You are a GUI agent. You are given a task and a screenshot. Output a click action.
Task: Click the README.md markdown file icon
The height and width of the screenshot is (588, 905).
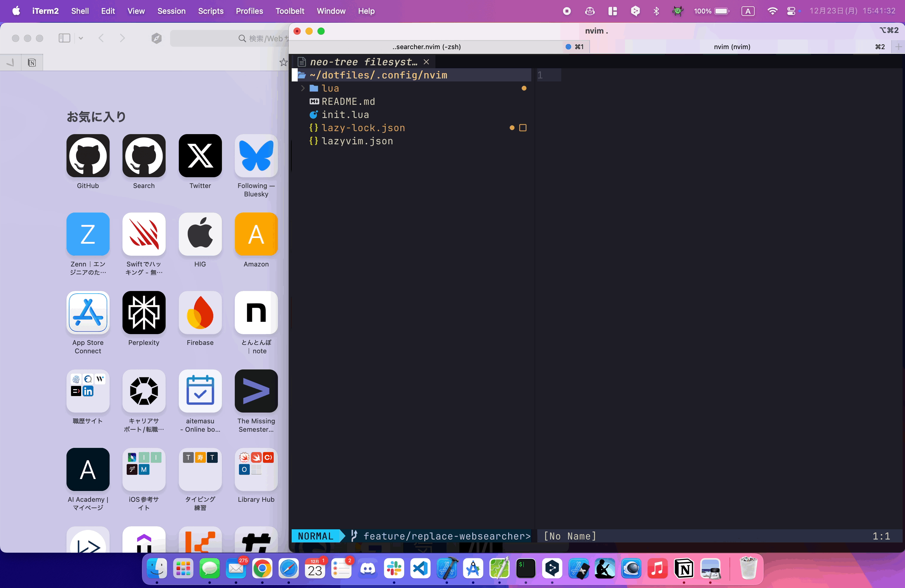pos(313,101)
